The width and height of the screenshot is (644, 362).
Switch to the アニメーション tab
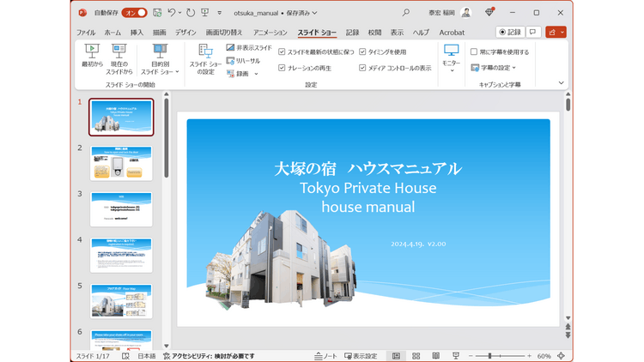coord(270,33)
